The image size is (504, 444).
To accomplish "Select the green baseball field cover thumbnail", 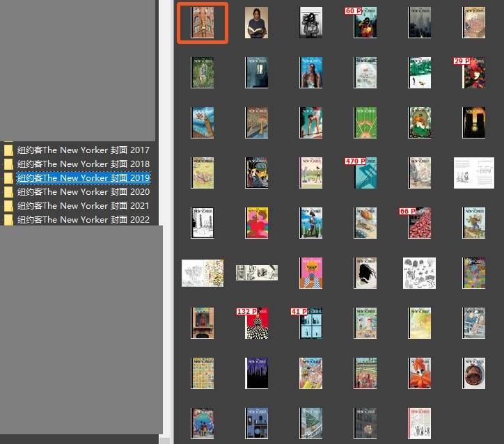I will click(365, 122).
